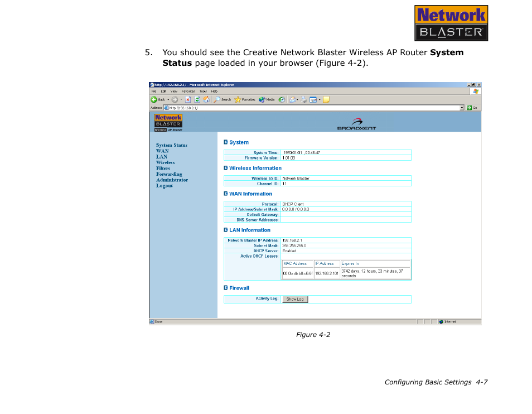Open the Edit button dropdown arrow
Viewport: 532px width, 414px height.
pos(320,100)
